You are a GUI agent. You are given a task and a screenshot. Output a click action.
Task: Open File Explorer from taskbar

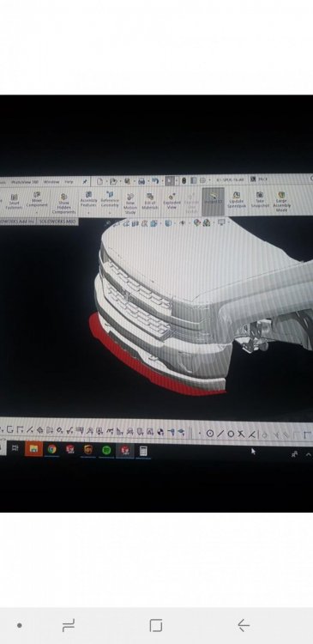point(33,449)
